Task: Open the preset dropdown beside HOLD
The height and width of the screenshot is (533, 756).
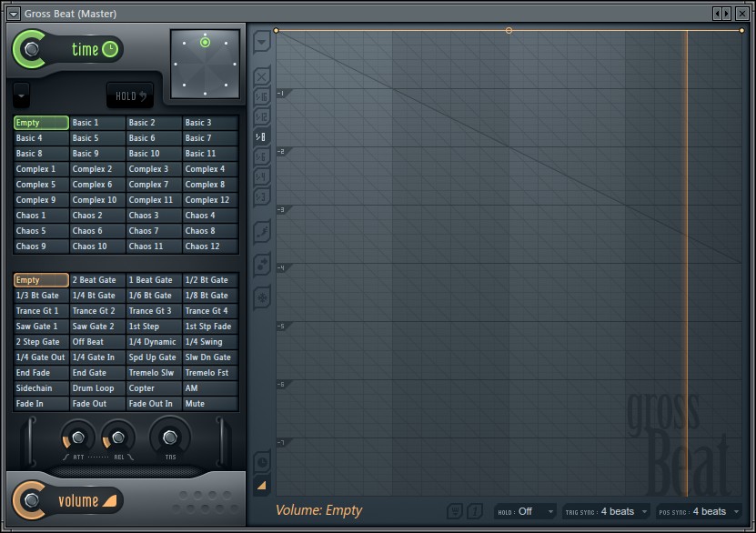Action: (x=21, y=96)
